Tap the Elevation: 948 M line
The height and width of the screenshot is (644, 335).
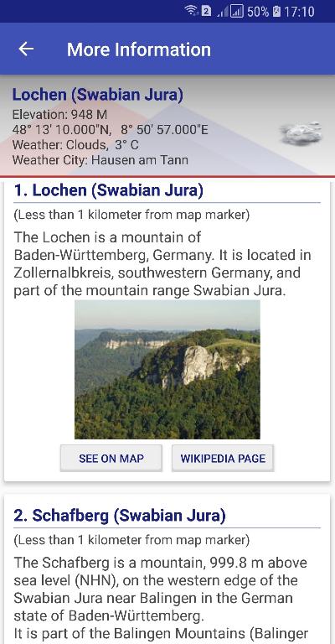click(x=59, y=114)
